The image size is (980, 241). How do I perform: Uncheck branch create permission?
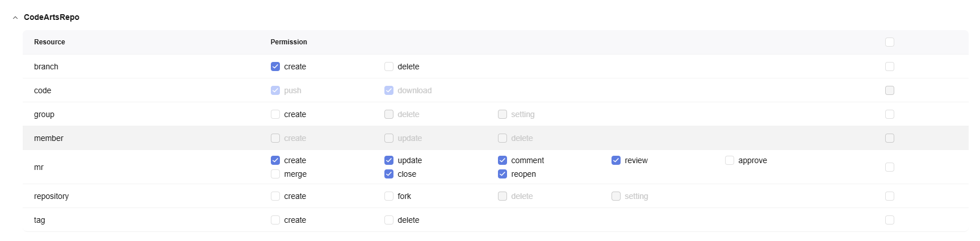point(275,67)
